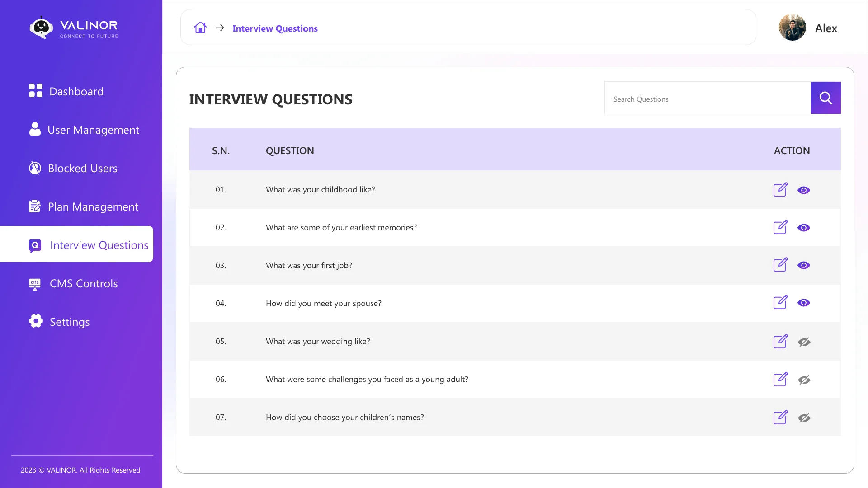Edit question 01 about childhood
868x488 pixels.
pyautogui.click(x=780, y=190)
